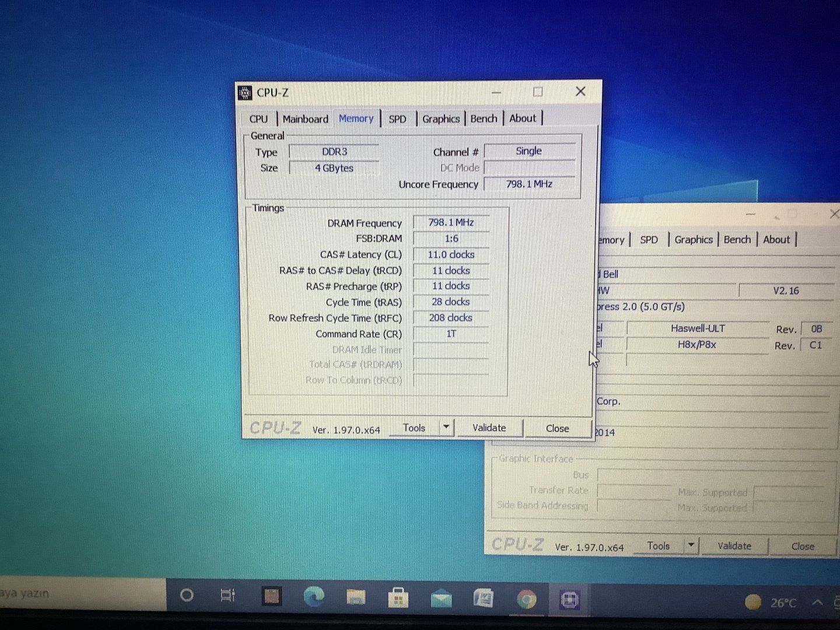Open Task View on the taskbar

pyautogui.click(x=228, y=596)
